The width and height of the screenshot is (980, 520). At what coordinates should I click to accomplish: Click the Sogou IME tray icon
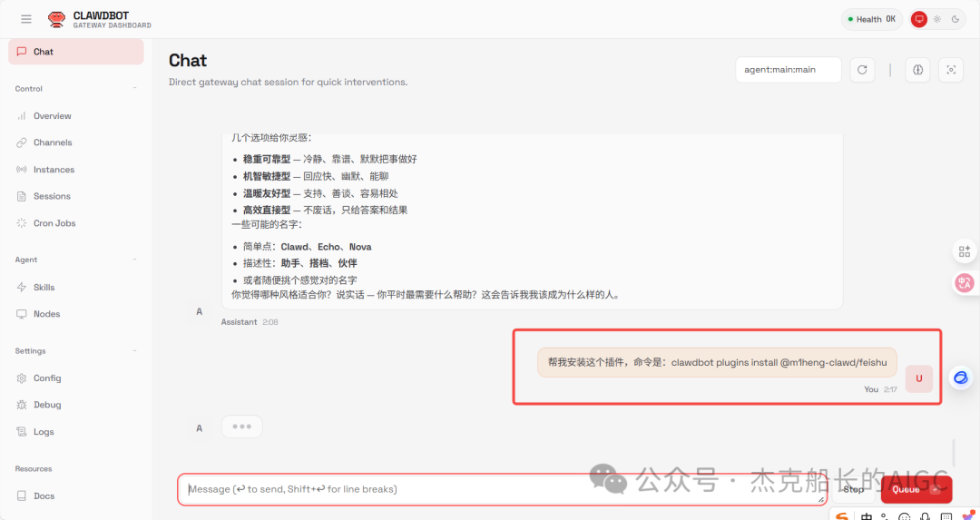point(842,516)
